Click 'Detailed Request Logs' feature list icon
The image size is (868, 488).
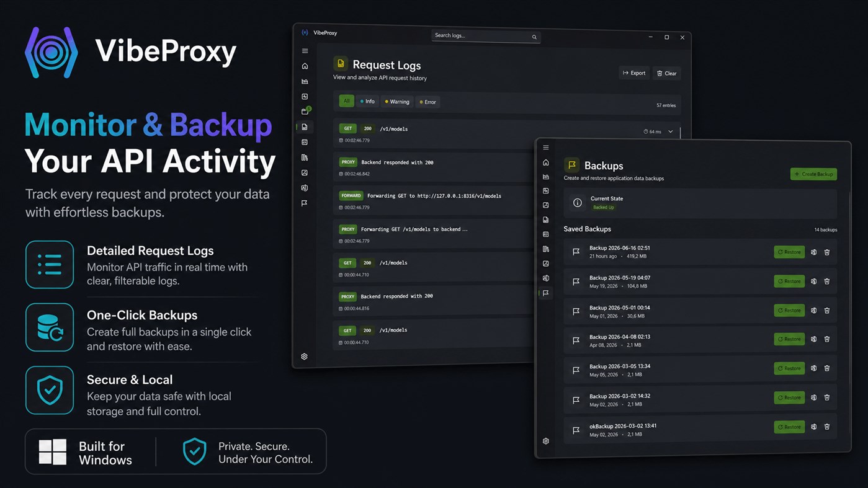click(50, 265)
